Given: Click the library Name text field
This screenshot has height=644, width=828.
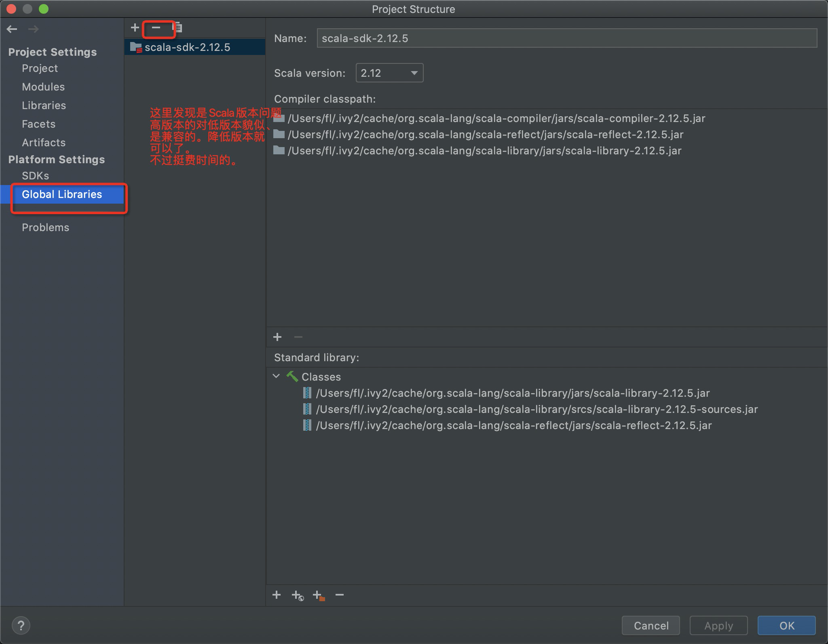Looking at the screenshot, I should pyautogui.click(x=567, y=38).
